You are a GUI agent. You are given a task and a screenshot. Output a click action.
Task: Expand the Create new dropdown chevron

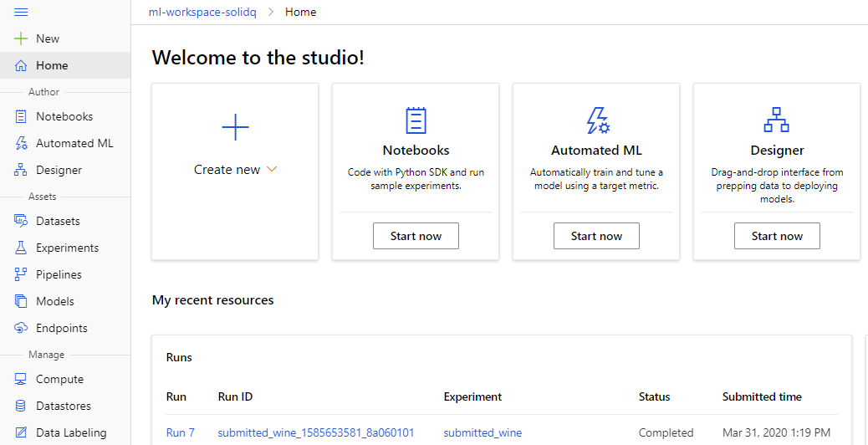tap(271, 169)
